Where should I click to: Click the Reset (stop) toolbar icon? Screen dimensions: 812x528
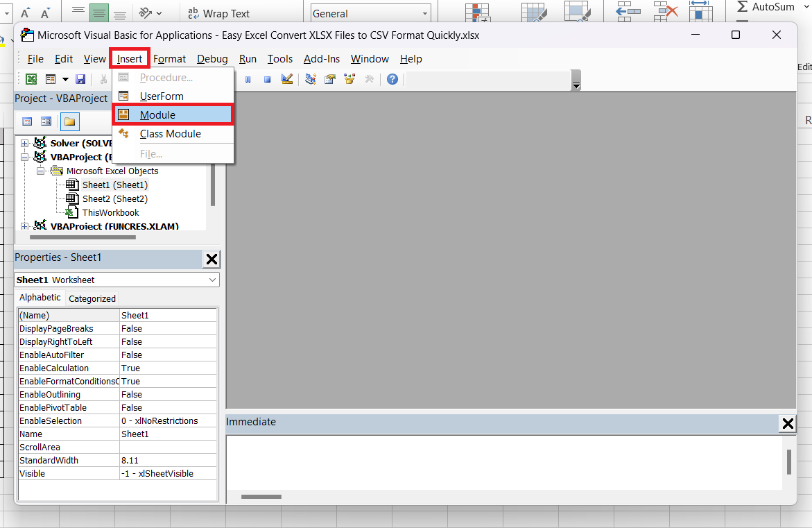(267, 79)
